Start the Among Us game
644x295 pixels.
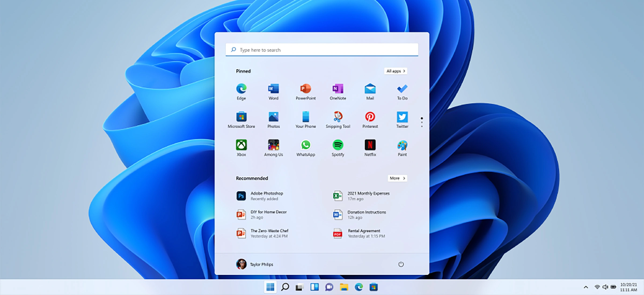pos(273,148)
